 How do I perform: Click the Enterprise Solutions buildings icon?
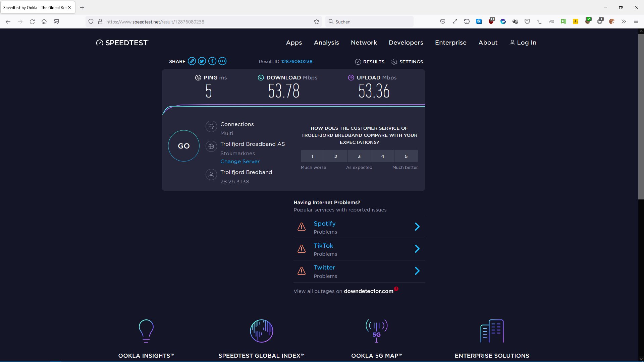492,331
